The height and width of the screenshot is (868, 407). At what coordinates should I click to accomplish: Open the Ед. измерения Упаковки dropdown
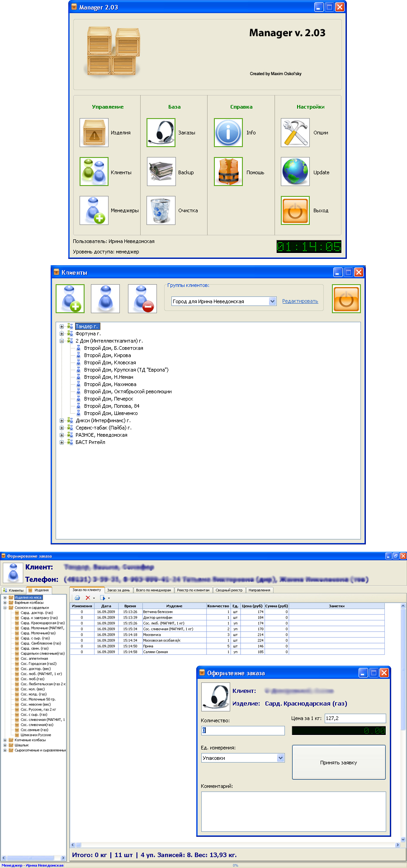[280, 758]
